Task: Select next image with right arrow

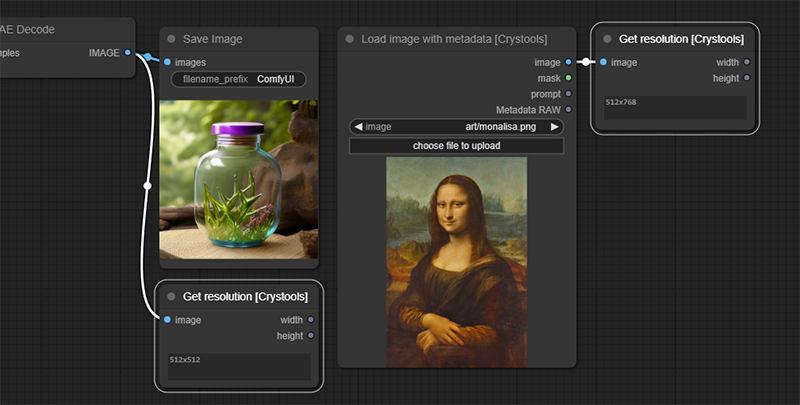Action: coord(555,127)
